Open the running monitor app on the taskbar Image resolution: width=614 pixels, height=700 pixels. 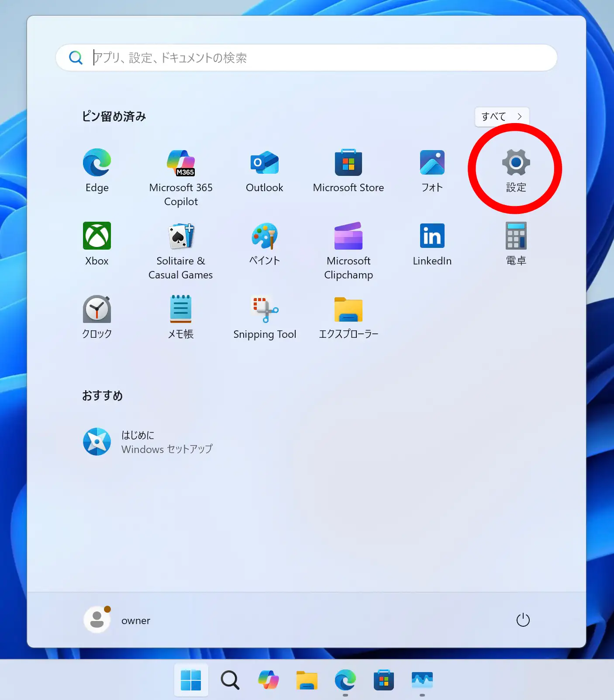[x=422, y=680]
